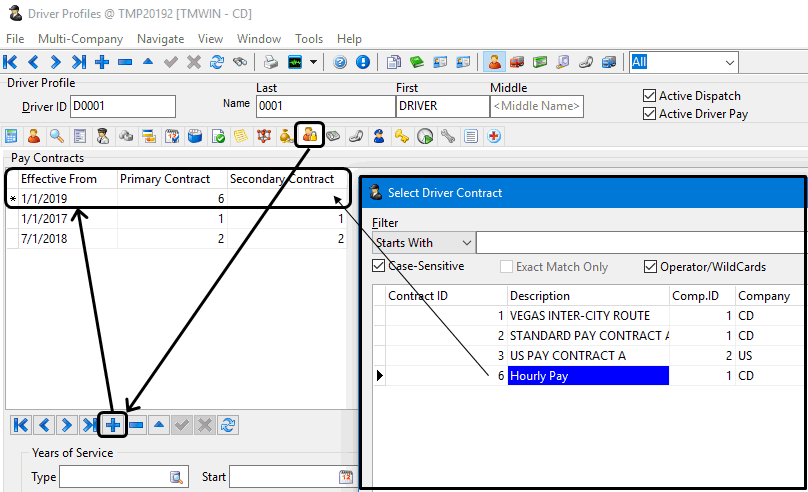Viewport: 808px width, 492px height.
Task: Open find with the binoculars icon
Action: tap(240, 62)
